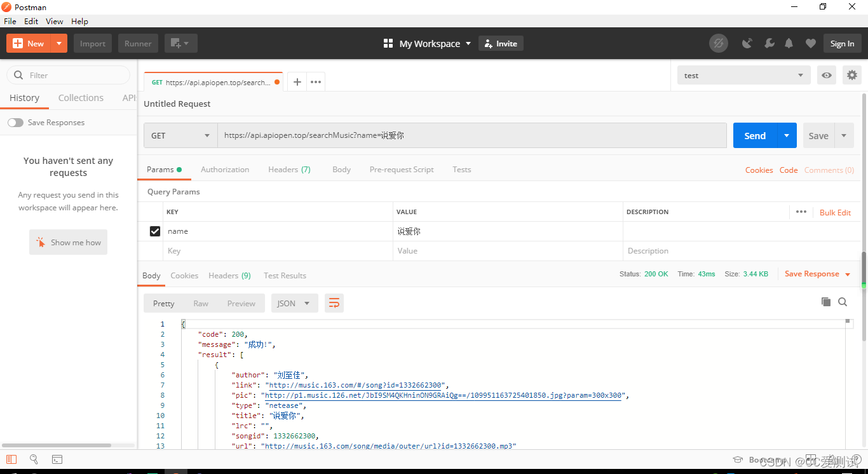Screen dimensions: 868x474
Task: Toggle sidebar icon in bottom status bar
Action: pos(11,459)
